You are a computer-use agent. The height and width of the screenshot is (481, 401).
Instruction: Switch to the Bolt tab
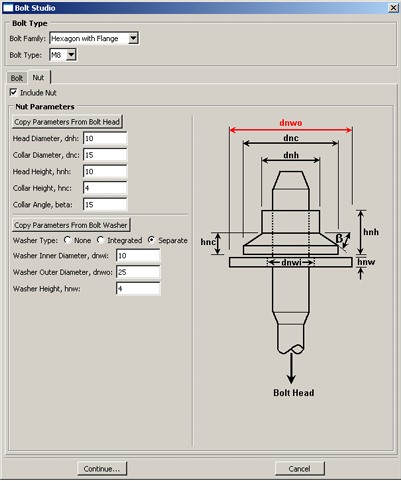tap(17, 78)
